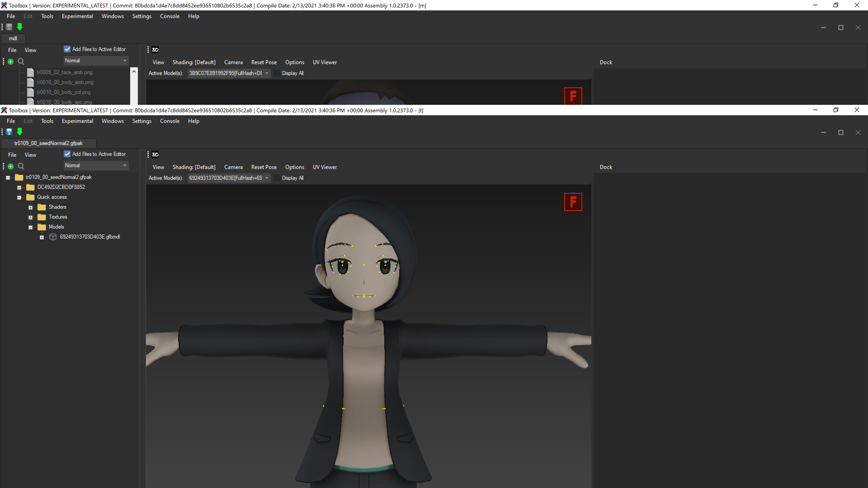This screenshot has width=868, height=488.
Task: Click the red F icon over the character viewport
Action: pyautogui.click(x=573, y=202)
